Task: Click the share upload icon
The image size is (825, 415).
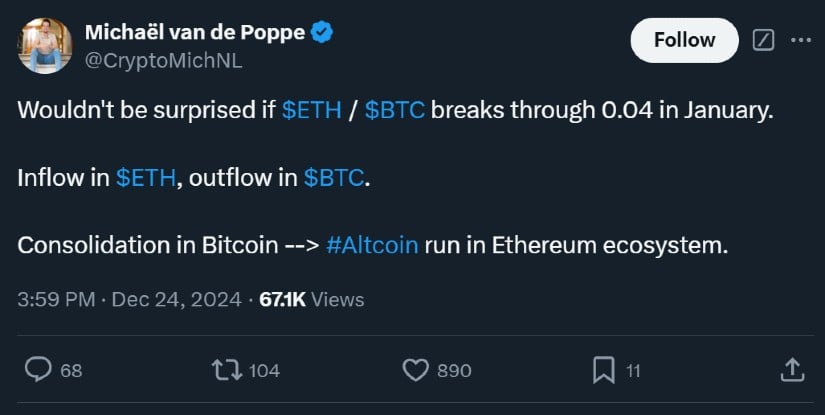Action: [791, 370]
